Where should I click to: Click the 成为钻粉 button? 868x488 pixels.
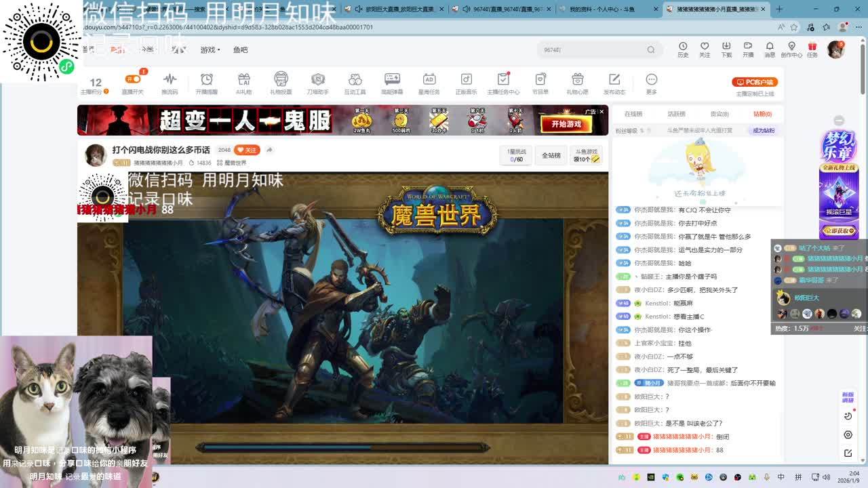[x=763, y=130]
